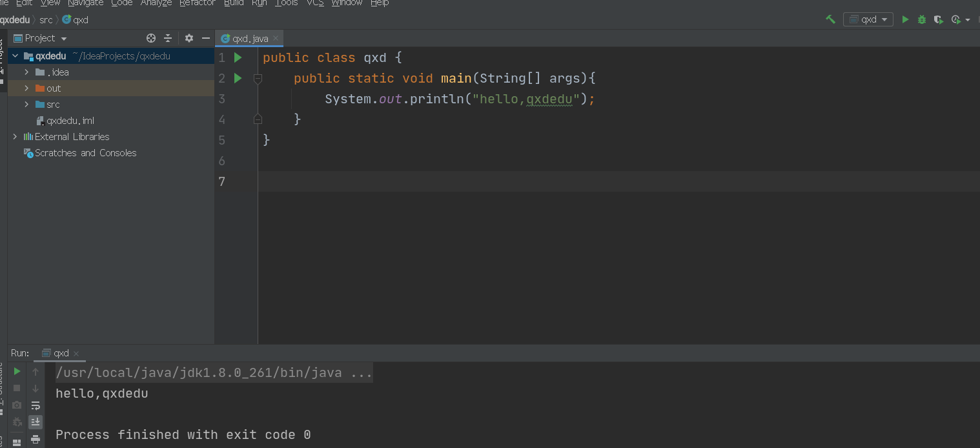Select the qxd tab in Run panel

pyautogui.click(x=61, y=353)
